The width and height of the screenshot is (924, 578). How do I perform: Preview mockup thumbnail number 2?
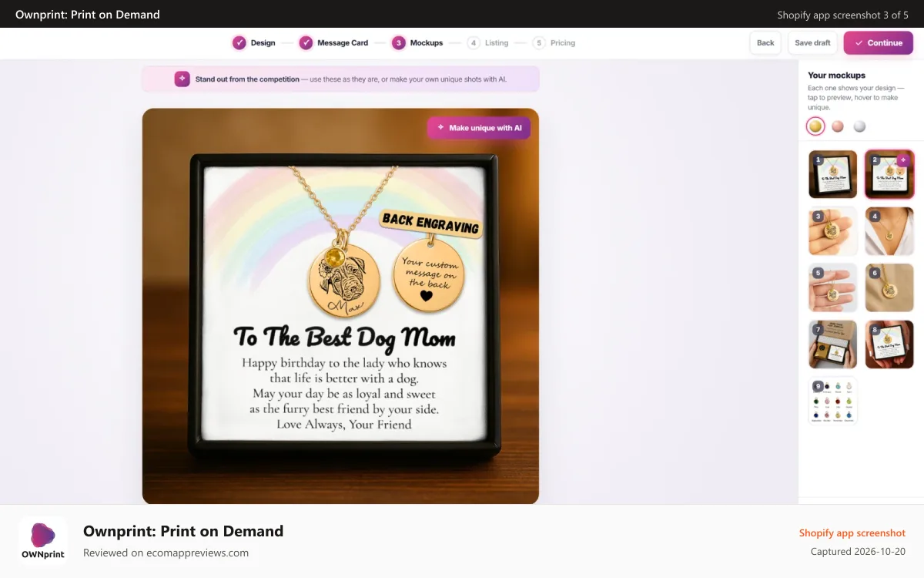[889, 174]
